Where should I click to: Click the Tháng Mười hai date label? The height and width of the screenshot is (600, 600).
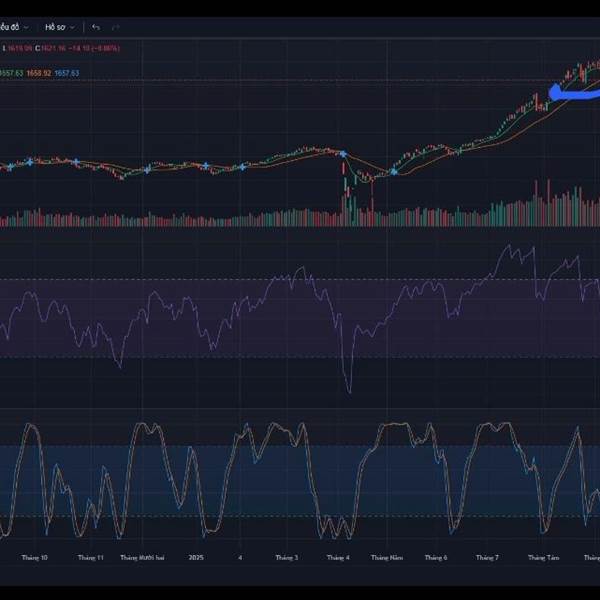coord(142,558)
